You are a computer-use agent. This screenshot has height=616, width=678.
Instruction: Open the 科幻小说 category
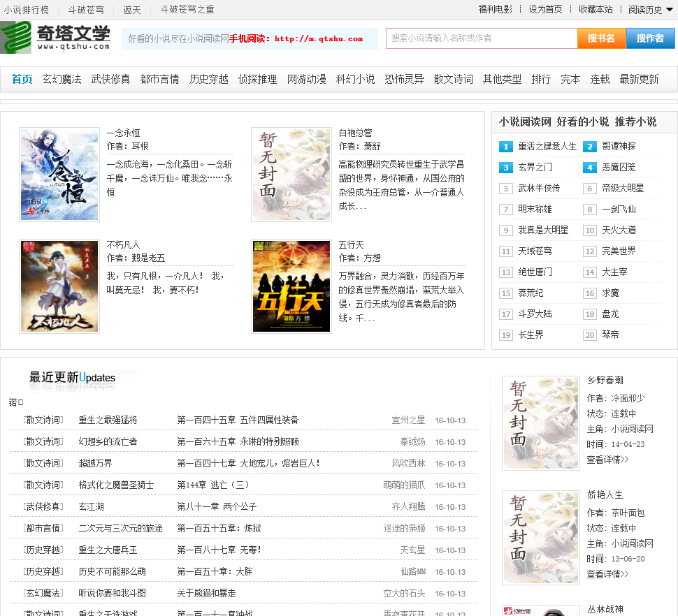point(356,79)
